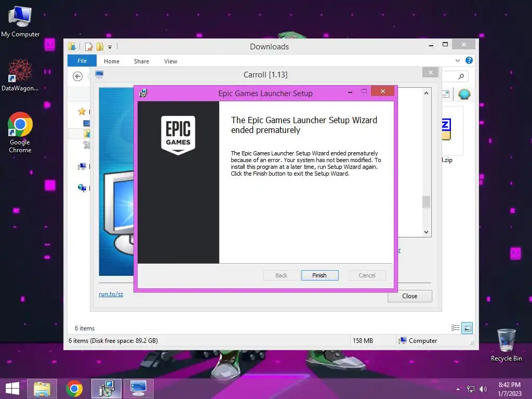
Task: Click the card icon beside the blue shell icon
Action: pos(446,94)
